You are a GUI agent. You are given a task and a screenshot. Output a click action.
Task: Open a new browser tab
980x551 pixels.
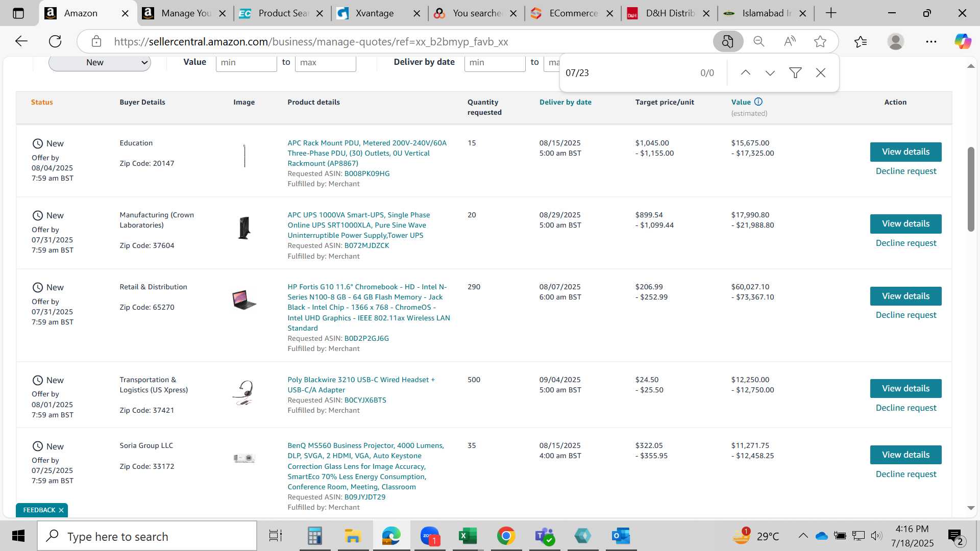click(831, 13)
